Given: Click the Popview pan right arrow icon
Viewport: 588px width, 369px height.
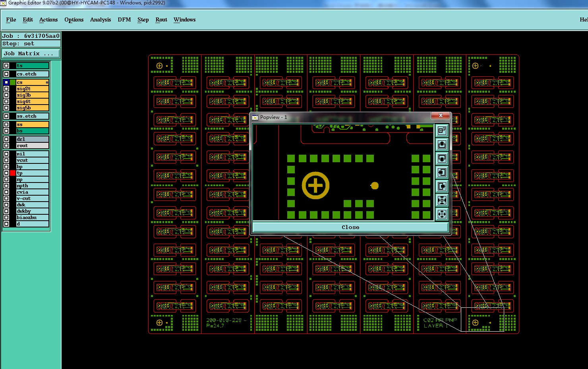Looking at the screenshot, I should (442, 186).
